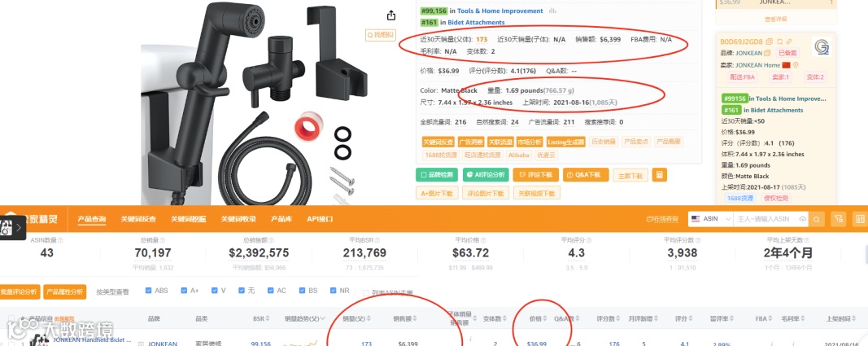Click the share icon above product image

tap(390, 15)
